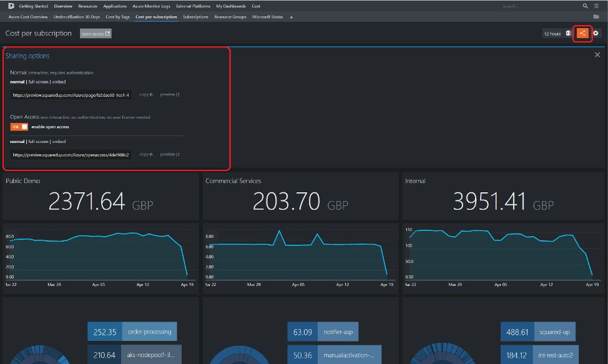Open the Resources menu
The width and height of the screenshot is (608, 364).
click(x=87, y=6)
